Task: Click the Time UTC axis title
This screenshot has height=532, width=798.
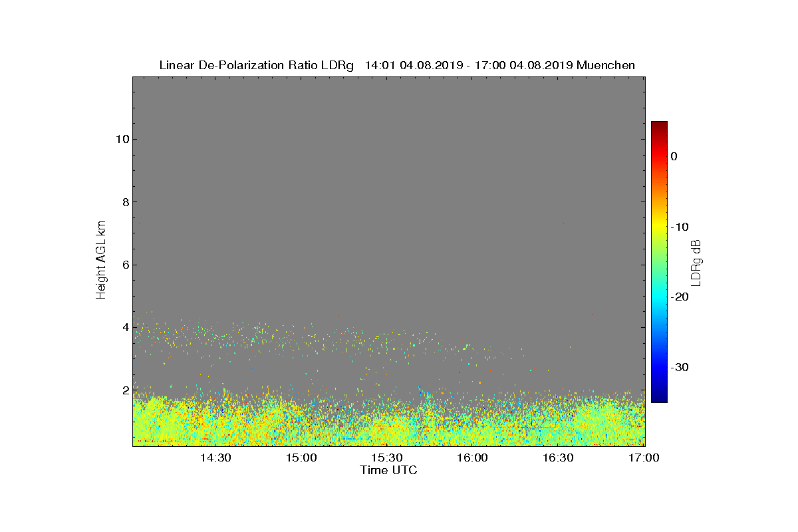Action: [x=388, y=470]
